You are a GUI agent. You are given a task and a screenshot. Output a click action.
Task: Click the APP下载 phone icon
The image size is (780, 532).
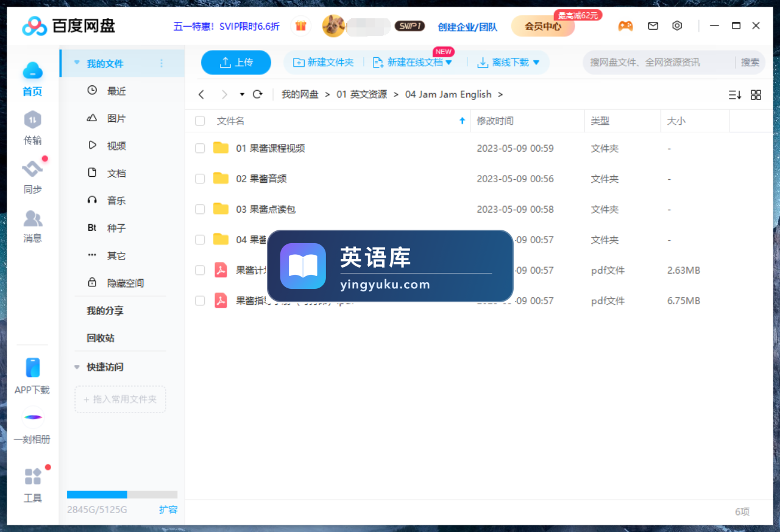[x=32, y=367]
